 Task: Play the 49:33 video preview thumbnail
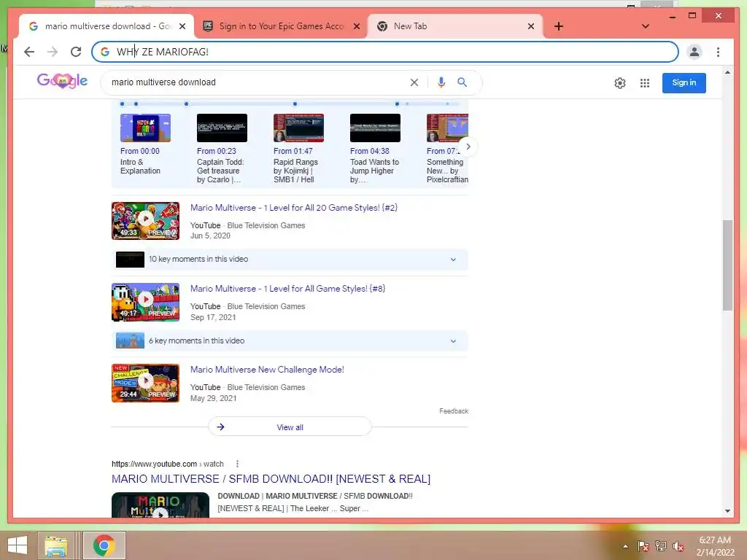point(145,220)
